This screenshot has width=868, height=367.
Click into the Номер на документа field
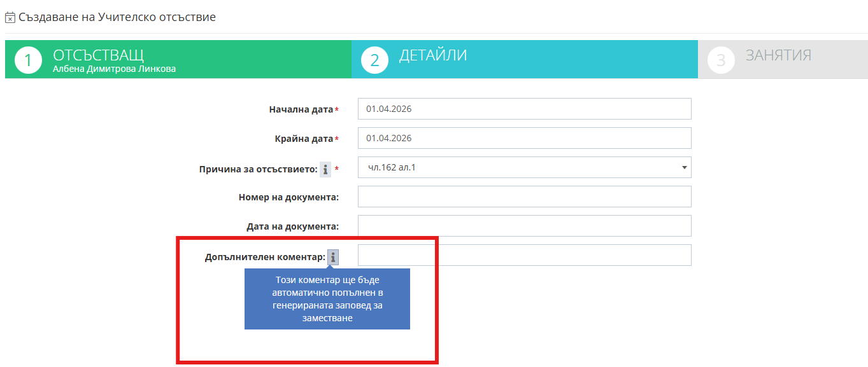pyautogui.click(x=524, y=197)
